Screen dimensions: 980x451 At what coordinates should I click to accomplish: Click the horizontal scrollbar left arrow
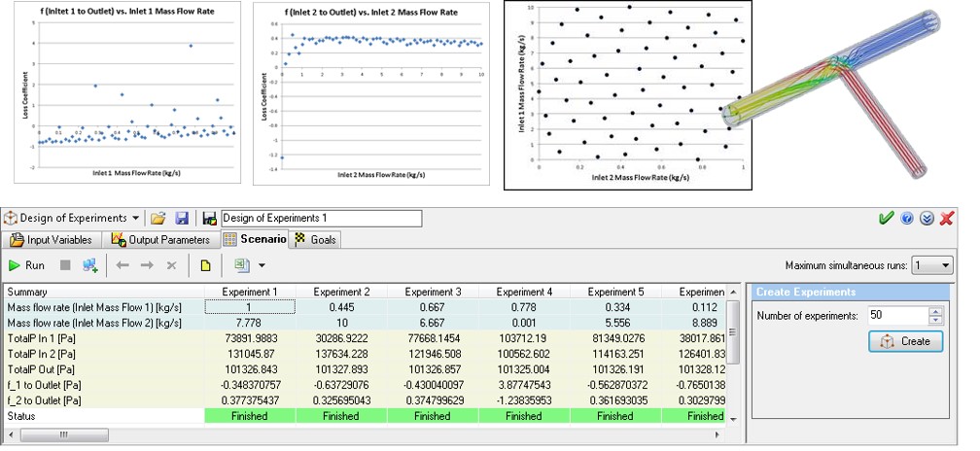pos(10,434)
